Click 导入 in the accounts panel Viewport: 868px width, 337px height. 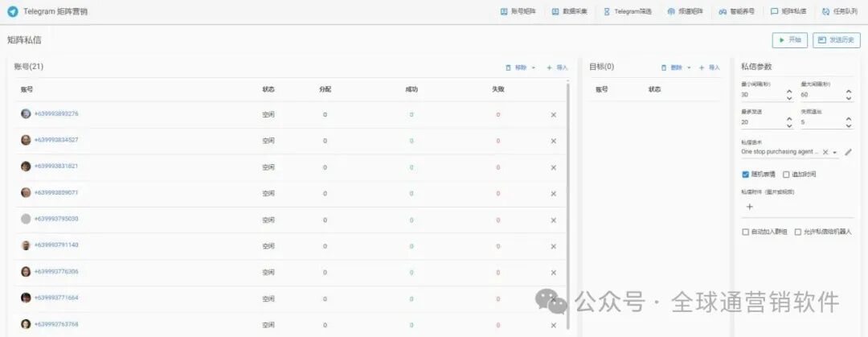pos(558,68)
